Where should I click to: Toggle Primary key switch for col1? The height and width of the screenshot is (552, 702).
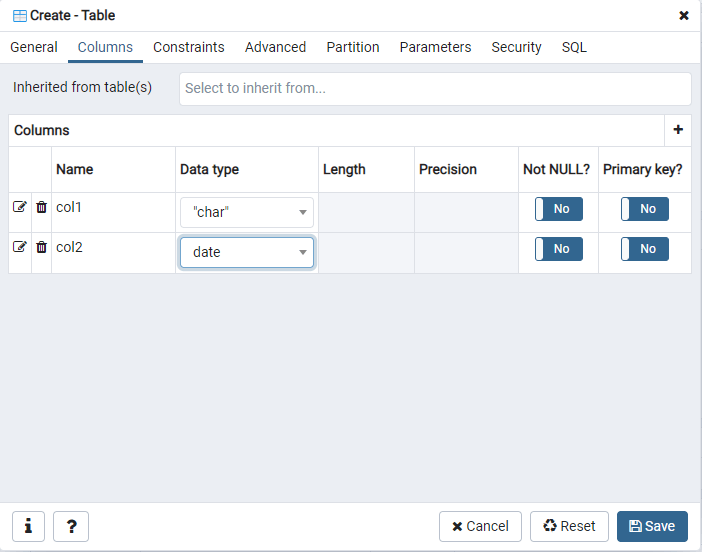coord(645,209)
